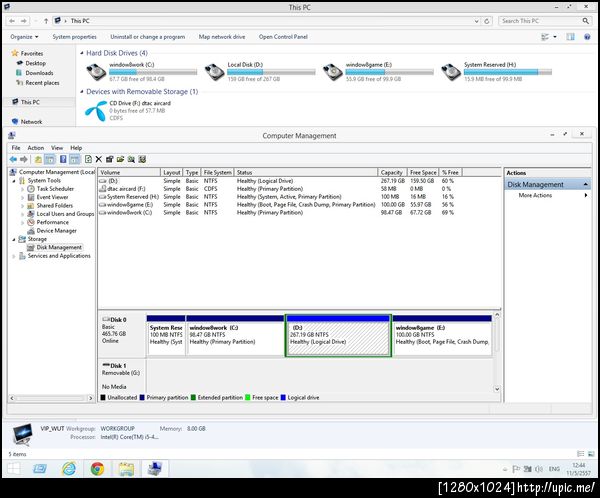This screenshot has height=498, width=600.
Task: Collapse the System Tools tree node
Action: (14, 181)
